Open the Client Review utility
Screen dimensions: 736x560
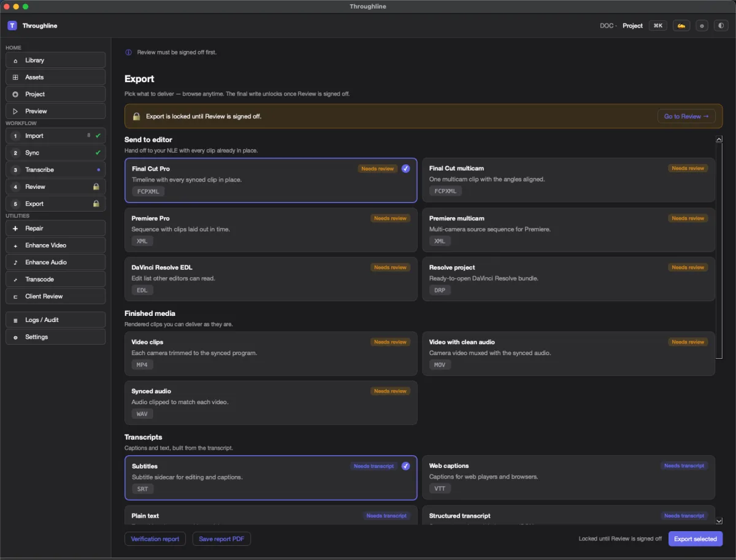point(56,296)
